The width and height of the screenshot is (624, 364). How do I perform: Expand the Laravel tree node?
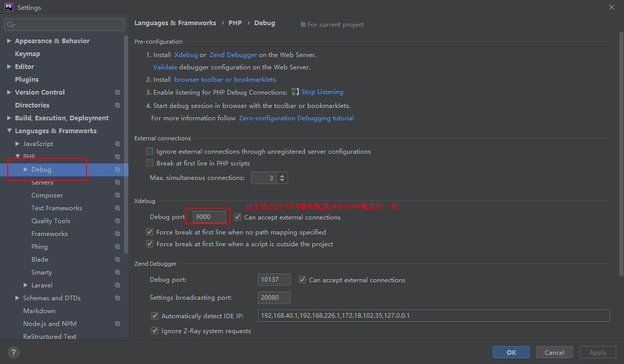coord(26,285)
